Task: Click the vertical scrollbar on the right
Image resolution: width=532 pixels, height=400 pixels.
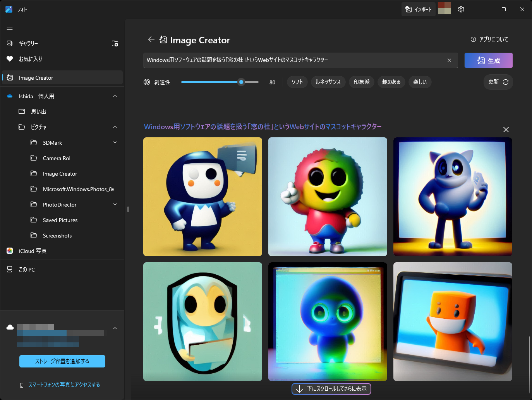Action: 529,365
